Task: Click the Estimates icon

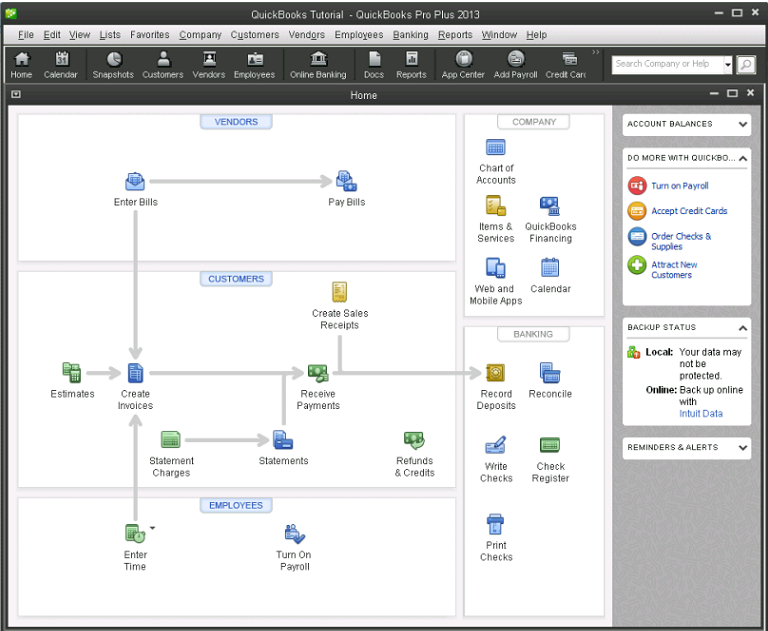Action: 72,372
